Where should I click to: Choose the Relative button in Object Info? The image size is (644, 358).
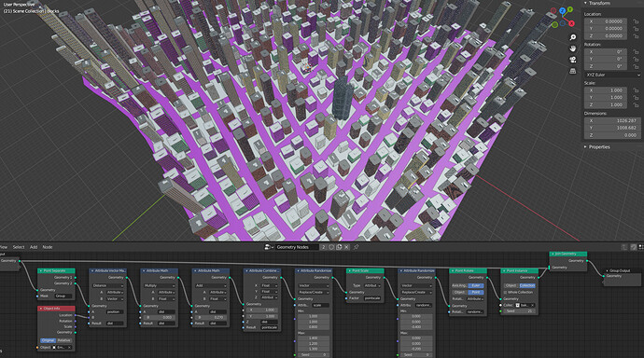(63, 340)
